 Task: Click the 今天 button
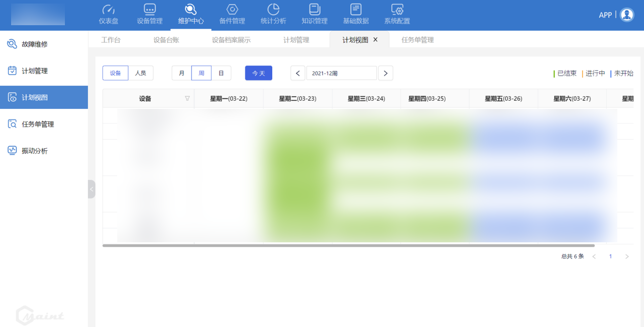pos(259,73)
